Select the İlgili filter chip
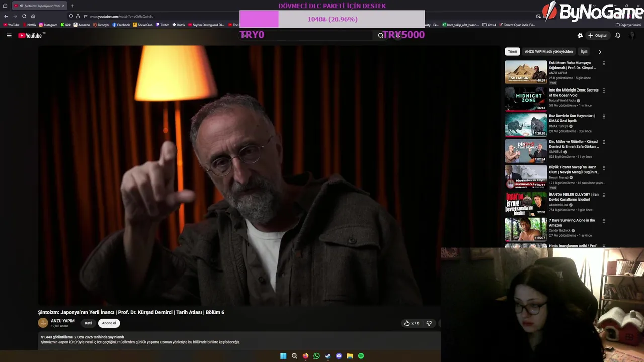Viewport: 644px width, 362px height. (x=584, y=51)
